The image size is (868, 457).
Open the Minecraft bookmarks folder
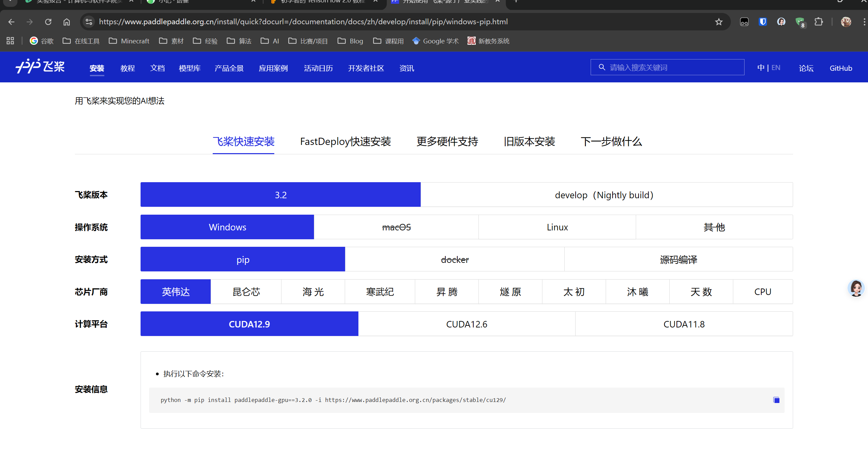[x=129, y=41]
